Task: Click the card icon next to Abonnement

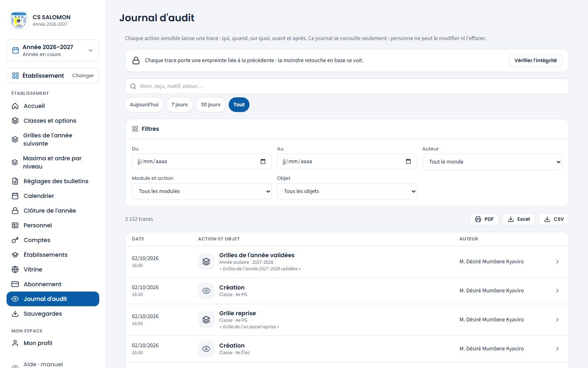Action: 15,284
